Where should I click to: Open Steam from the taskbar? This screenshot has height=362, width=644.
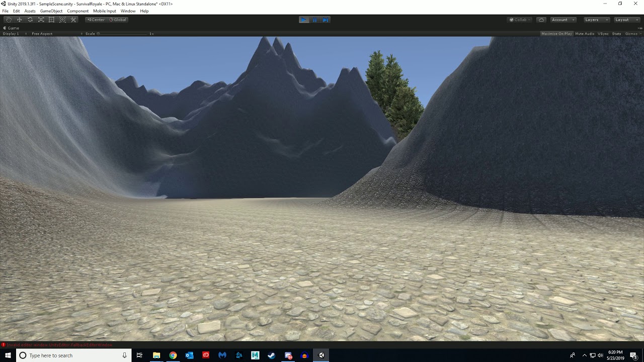click(x=272, y=355)
